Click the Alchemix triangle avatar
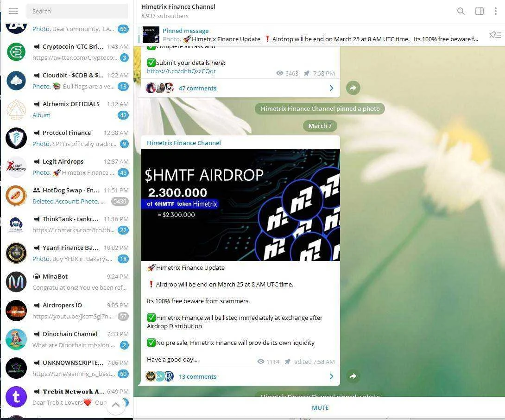Screen dimensions: 505x420 click(x=16, y=109)
